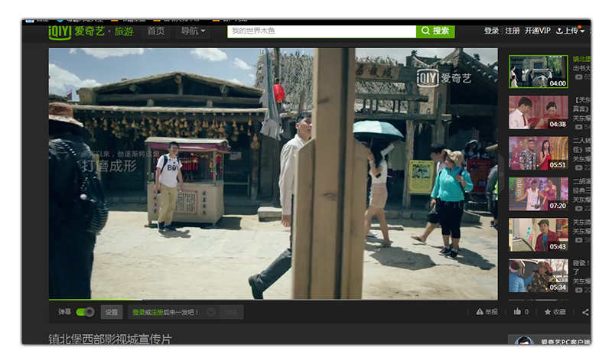This screenshot has height=364, width=612.
Task: Click the emoji icon beside the danmaku input
Action: [x=211, y=312]
